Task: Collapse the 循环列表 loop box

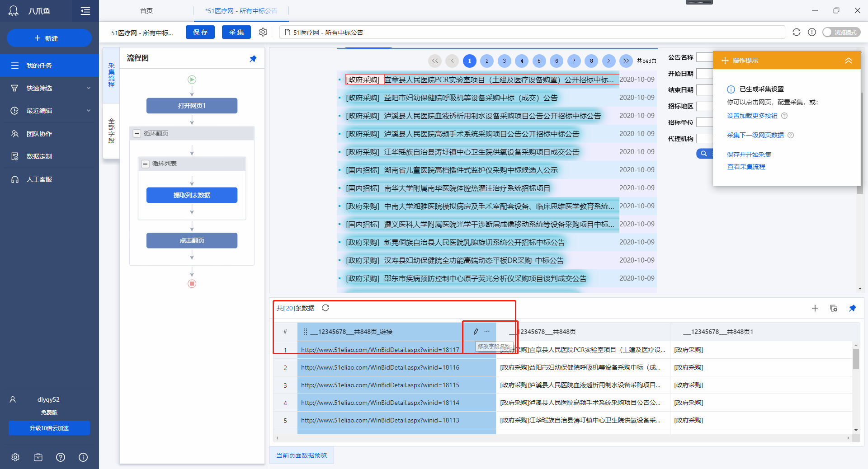Action: pos(145,164)
